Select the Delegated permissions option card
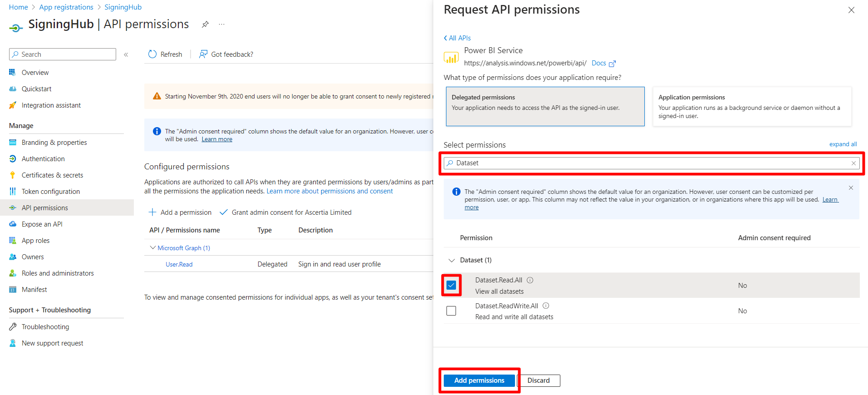This screenshot has width=868, height=395. coord(545,106)
